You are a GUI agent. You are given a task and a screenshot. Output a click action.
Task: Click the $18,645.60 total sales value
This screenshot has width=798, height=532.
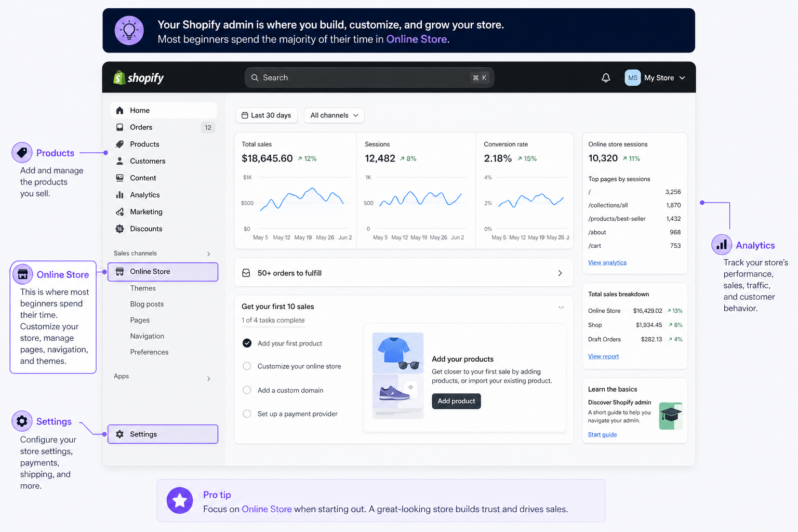tap(267, 158)
